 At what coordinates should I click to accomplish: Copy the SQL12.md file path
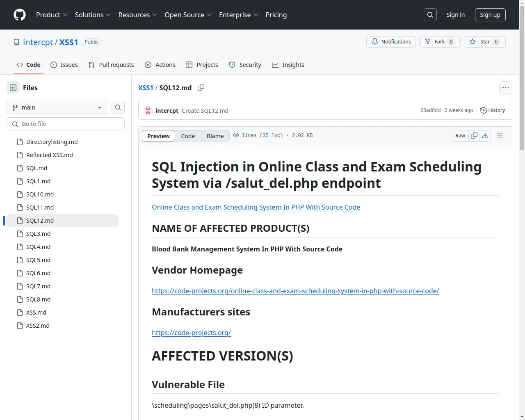tap(201, 88)
